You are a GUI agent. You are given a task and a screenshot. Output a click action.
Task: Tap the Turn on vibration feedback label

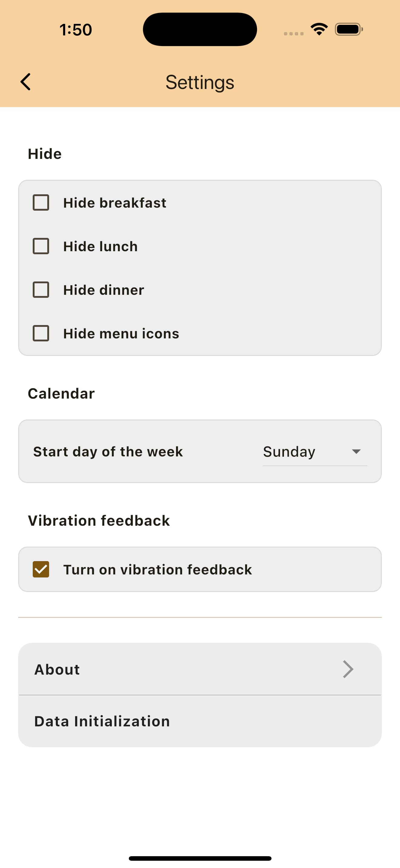[158, 570]
